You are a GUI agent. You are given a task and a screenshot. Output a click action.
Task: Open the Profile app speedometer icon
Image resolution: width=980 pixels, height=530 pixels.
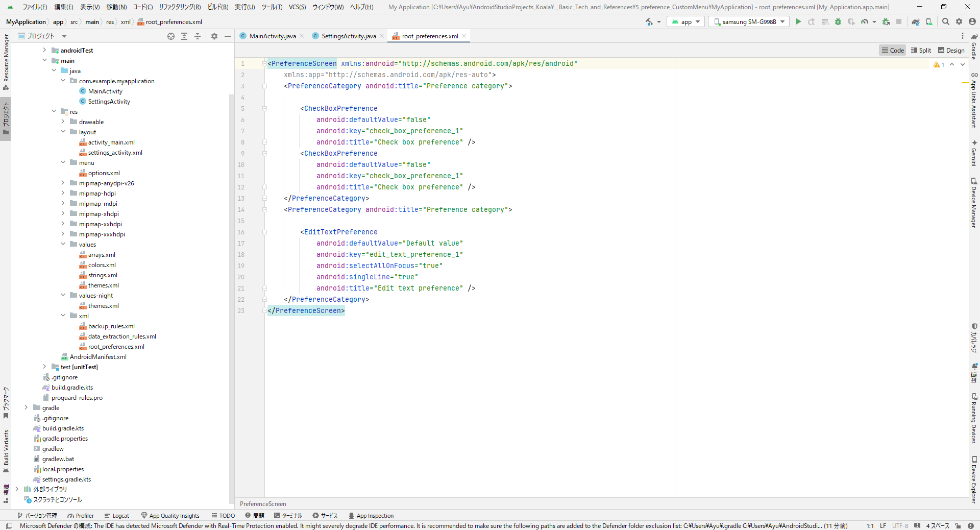click(865, 21)
